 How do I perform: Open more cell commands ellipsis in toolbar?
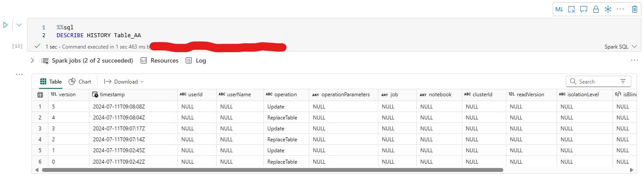[620, 9]
